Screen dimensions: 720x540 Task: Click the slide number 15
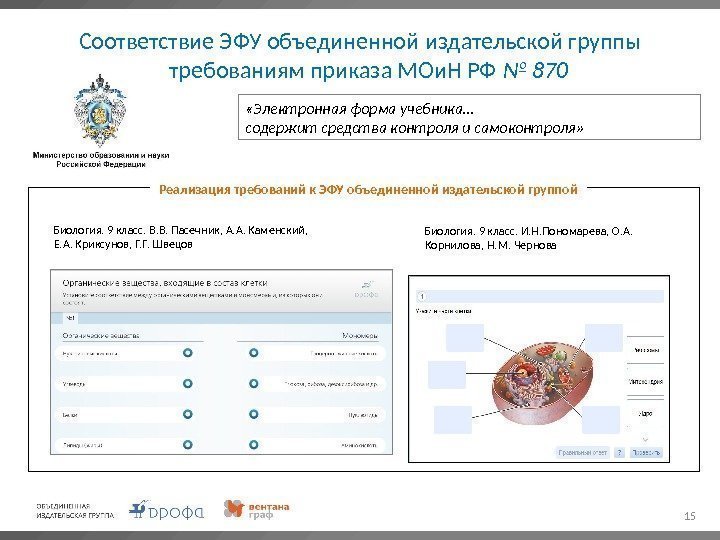[690, 516]
